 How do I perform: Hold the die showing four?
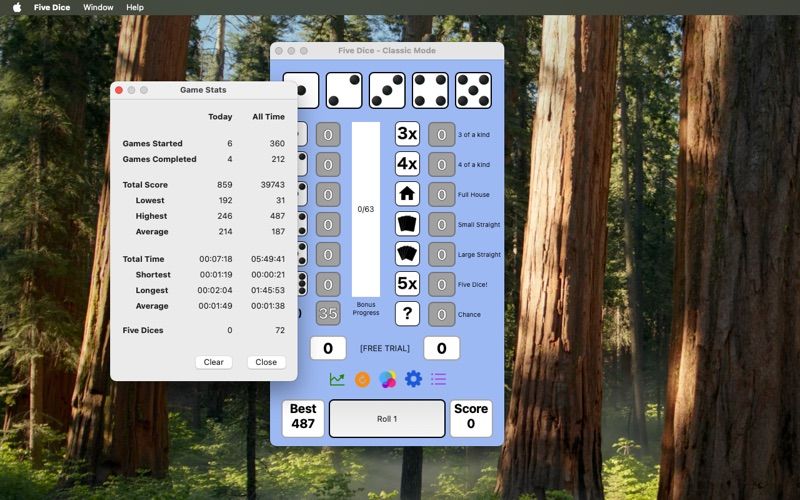pyautogui.click(x=430, y=90)
